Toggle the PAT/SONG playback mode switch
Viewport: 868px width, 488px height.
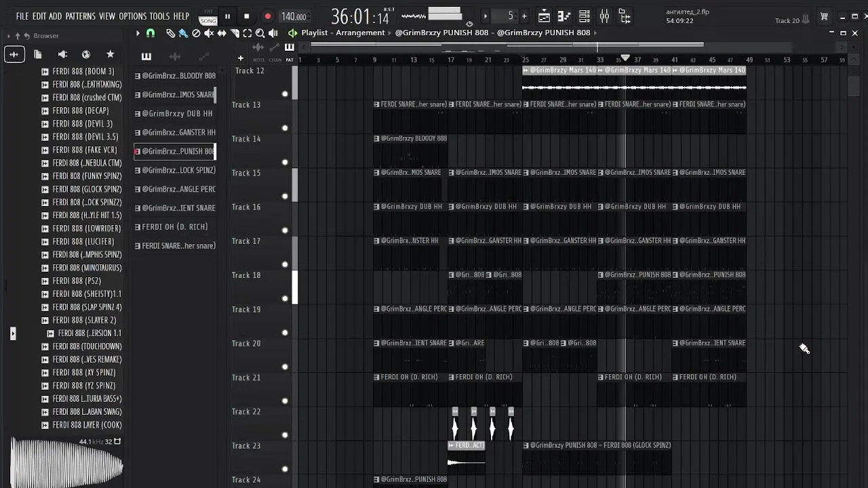208,17
